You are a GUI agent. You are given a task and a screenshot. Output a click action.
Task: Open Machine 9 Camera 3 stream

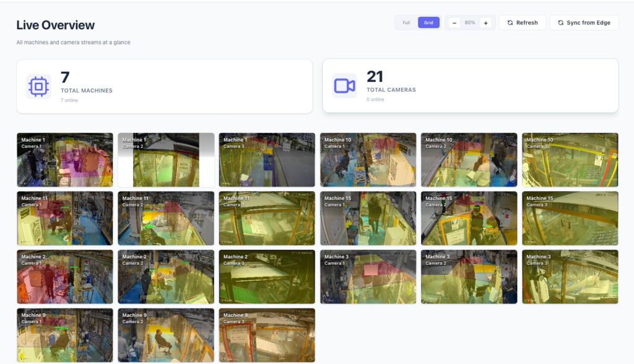(267, 335)
